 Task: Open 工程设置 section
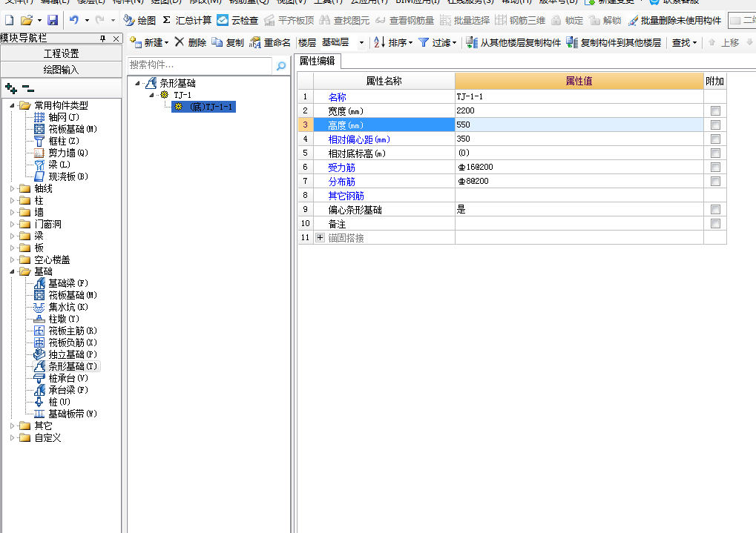(x=61, y=53)
